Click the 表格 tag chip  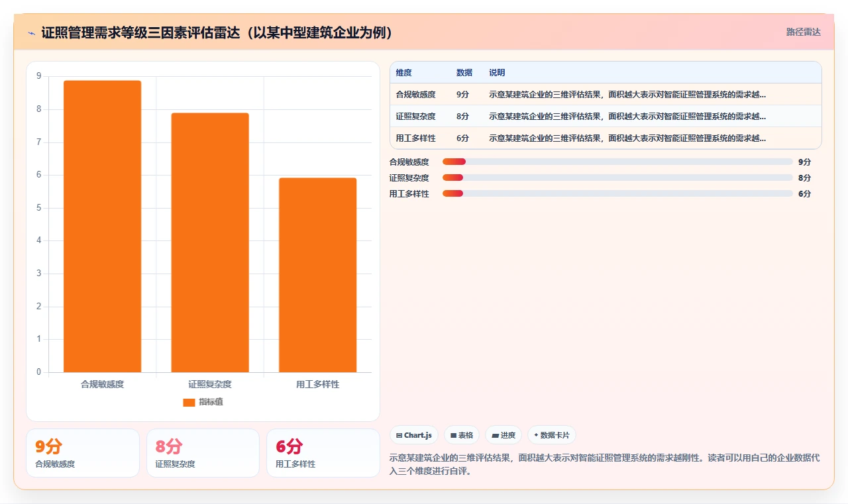[x=462, y=435]
